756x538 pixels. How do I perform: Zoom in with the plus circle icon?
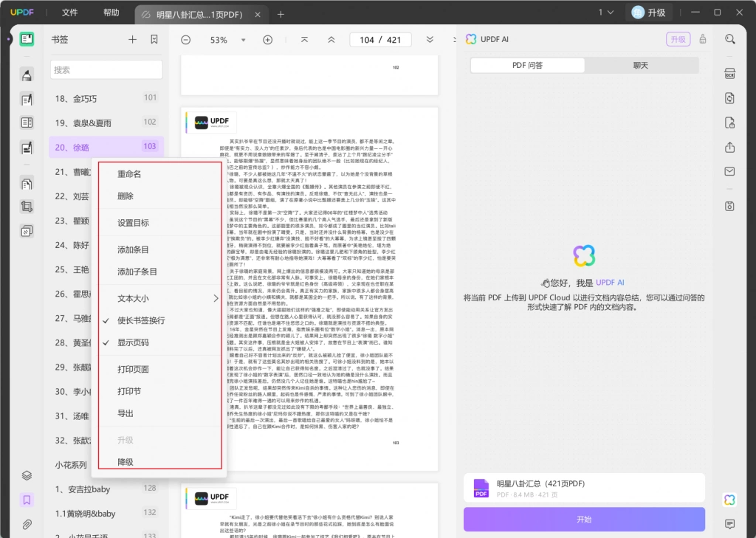[x=267, y=40]
